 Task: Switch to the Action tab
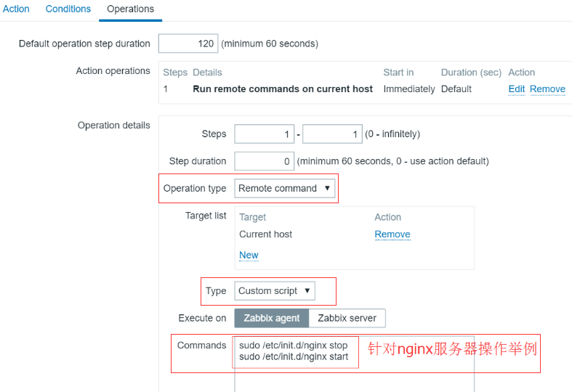16,9
